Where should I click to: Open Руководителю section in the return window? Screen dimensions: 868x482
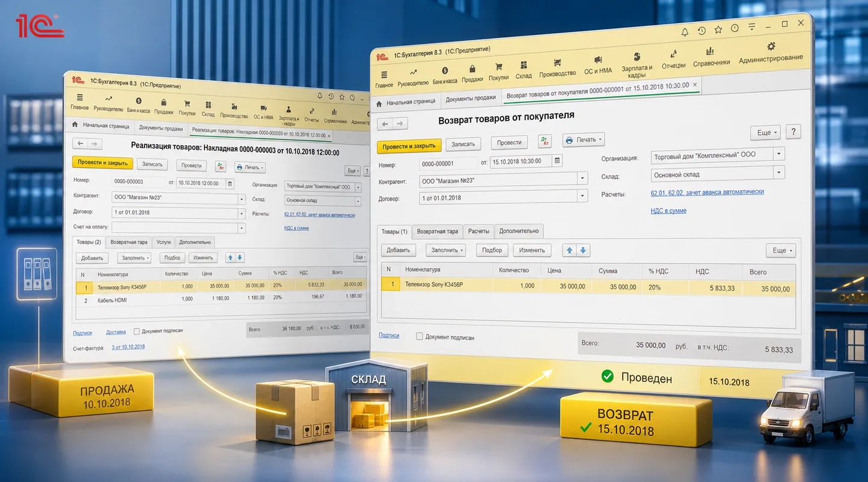(414, 75)
